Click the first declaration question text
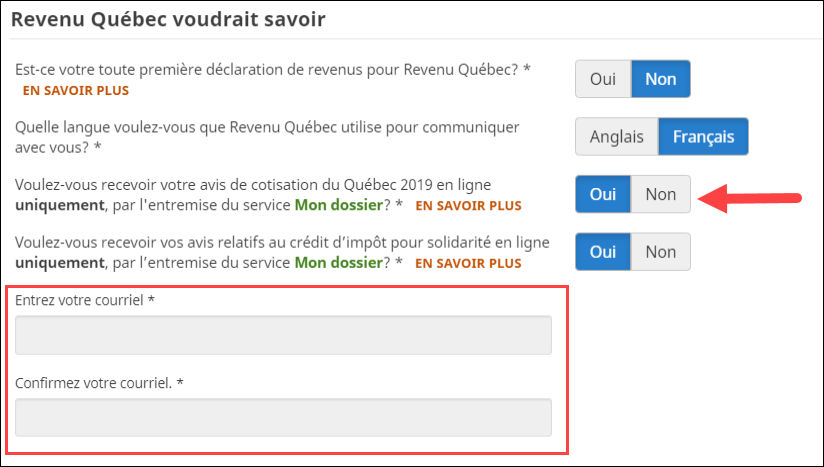Viewport: 824px width, 467px height. click(x=270, y=70)
